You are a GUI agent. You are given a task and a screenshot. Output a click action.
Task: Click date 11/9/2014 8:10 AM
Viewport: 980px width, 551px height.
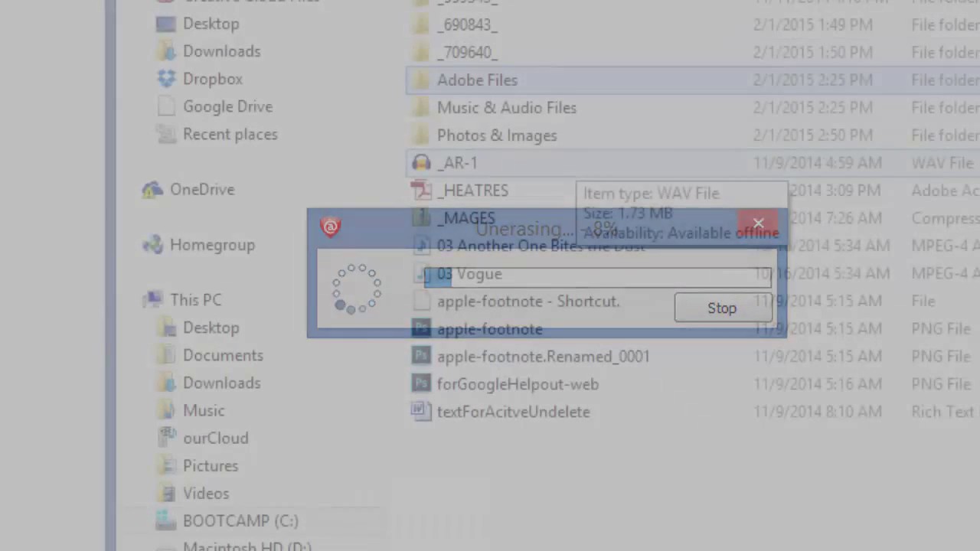click(818, 412)
